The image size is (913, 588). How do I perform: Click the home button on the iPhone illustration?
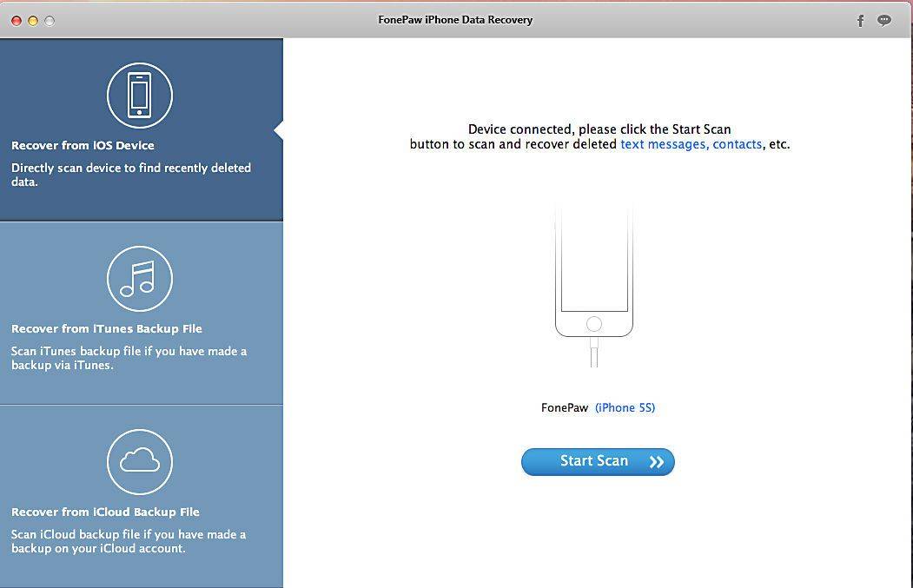tap(594, 324)
